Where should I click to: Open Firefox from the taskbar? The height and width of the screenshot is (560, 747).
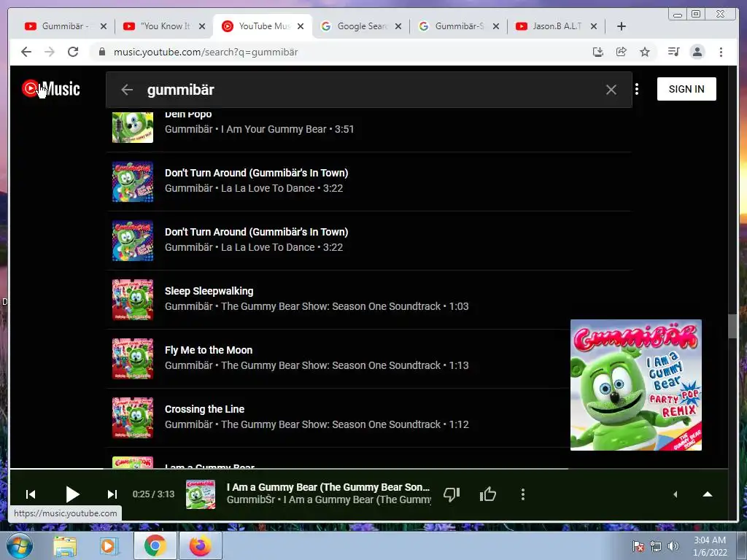pos(201,545)
